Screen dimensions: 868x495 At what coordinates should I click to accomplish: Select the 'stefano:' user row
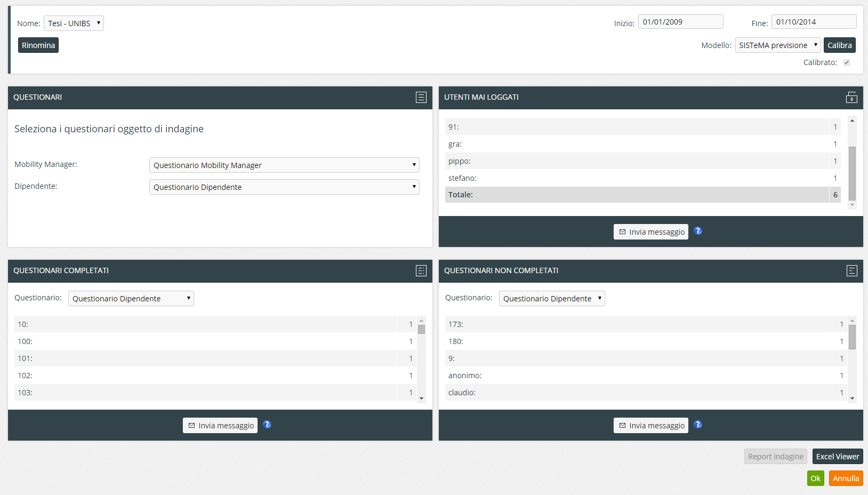coord(643,178)
